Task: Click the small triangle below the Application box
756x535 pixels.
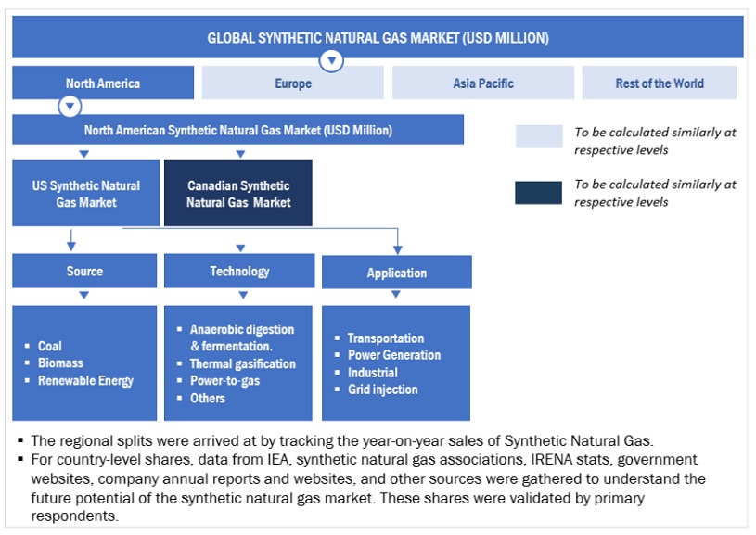Action: pyautogui.click(x=396, y=295)
